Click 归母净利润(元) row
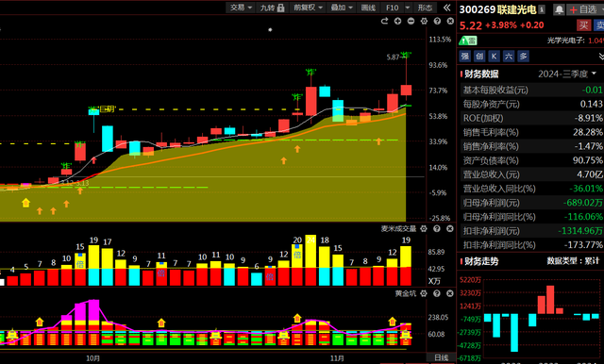604x364 pixels. (x=531, y=203)
